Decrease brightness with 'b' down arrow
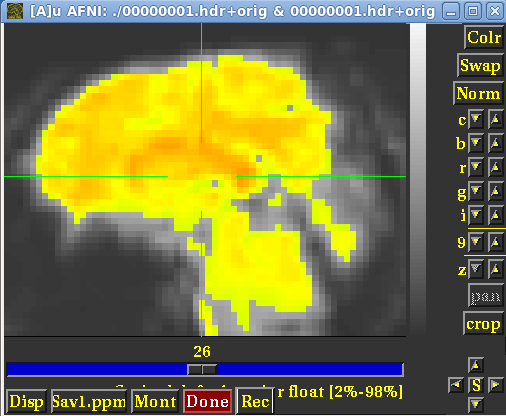The image size is (506, 416). tap(476, 143)
